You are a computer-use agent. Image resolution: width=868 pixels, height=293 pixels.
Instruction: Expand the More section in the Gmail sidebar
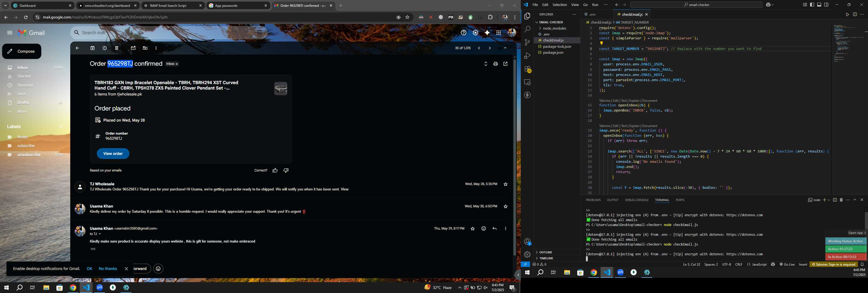[x=22, y=112]
